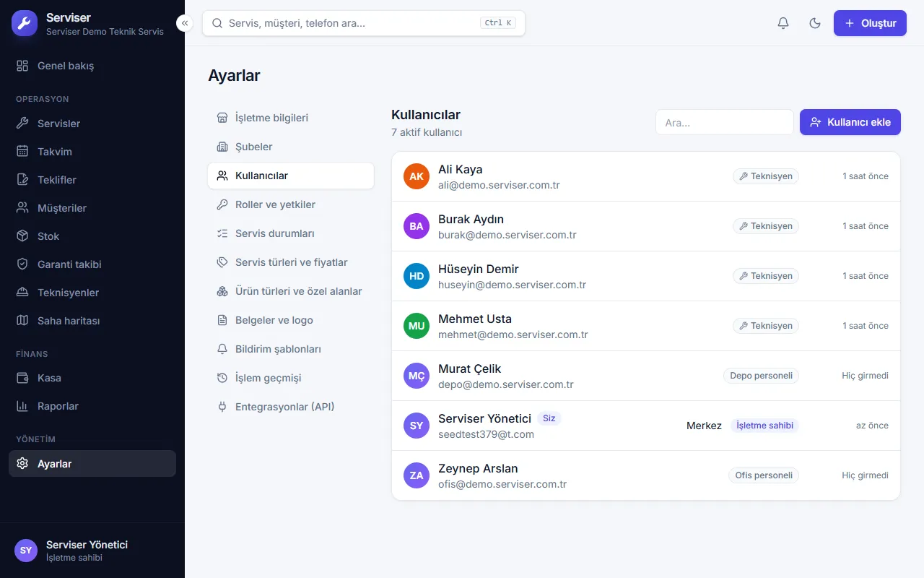
Task: Click the Belgeler ve logo document icon
Action: pyautogui.click(x=222, y=320)
